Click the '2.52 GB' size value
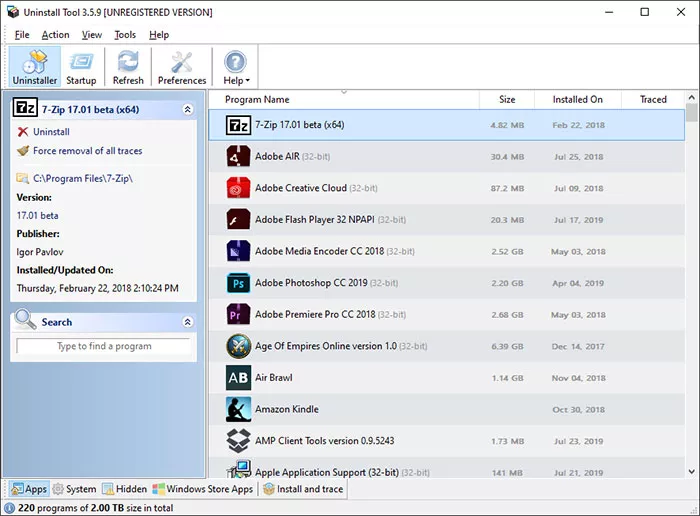700x516 pixels. click(x=508, y=252)
